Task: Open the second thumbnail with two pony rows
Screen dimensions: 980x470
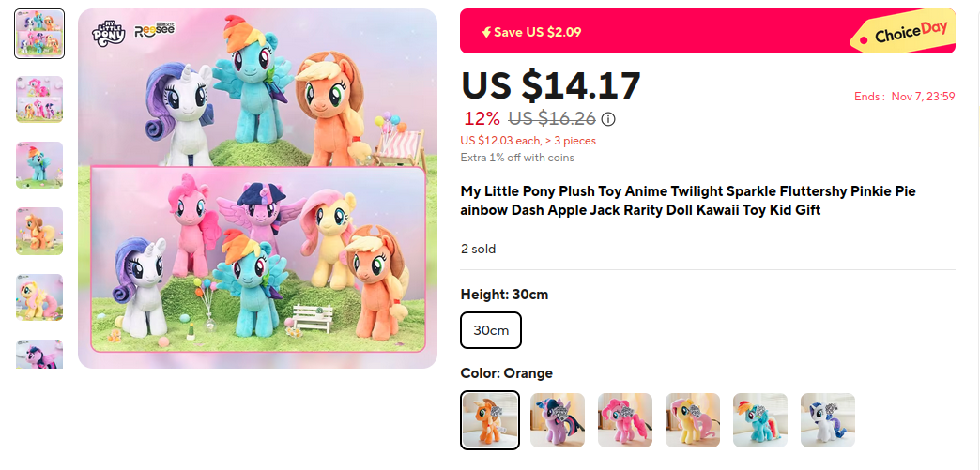Action: coord(39,99)
